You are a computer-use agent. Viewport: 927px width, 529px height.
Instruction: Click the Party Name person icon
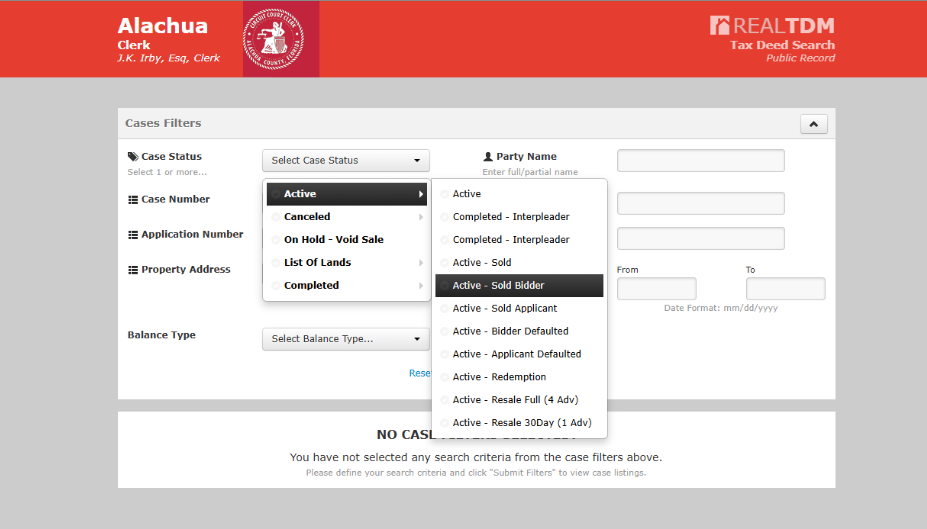pyautogui.click(x=488, y=157)
